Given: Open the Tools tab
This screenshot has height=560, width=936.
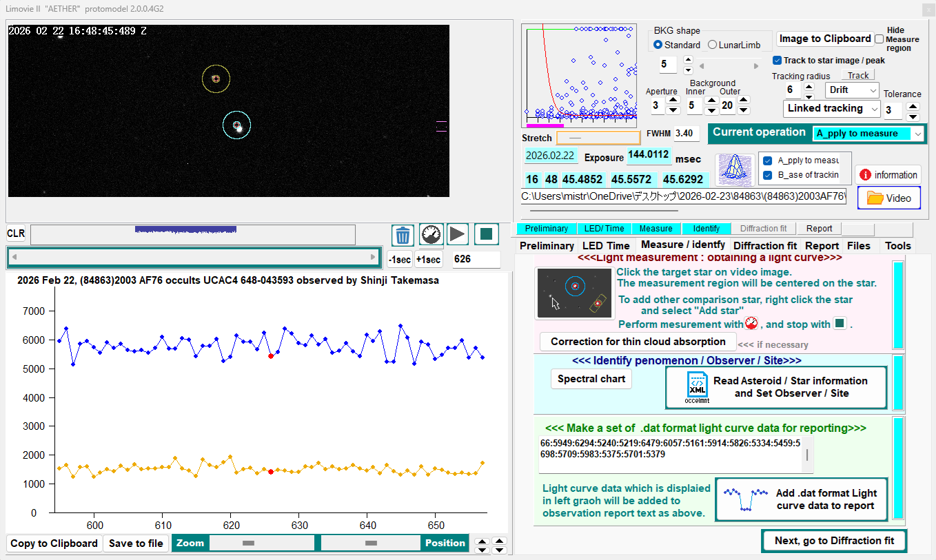Looking at the screenshot, I should coord(897,245).
